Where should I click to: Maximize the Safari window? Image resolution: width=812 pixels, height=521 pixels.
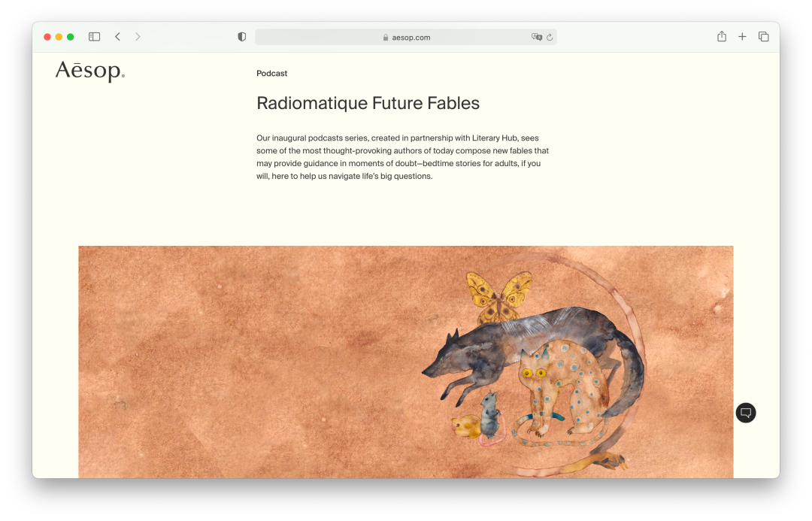tap(71, 37)
